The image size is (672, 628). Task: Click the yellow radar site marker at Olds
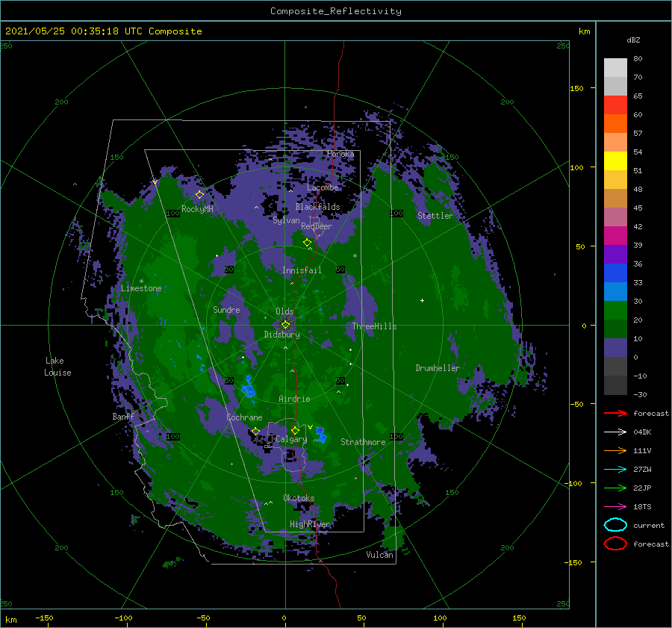click(x=285, y=325)
